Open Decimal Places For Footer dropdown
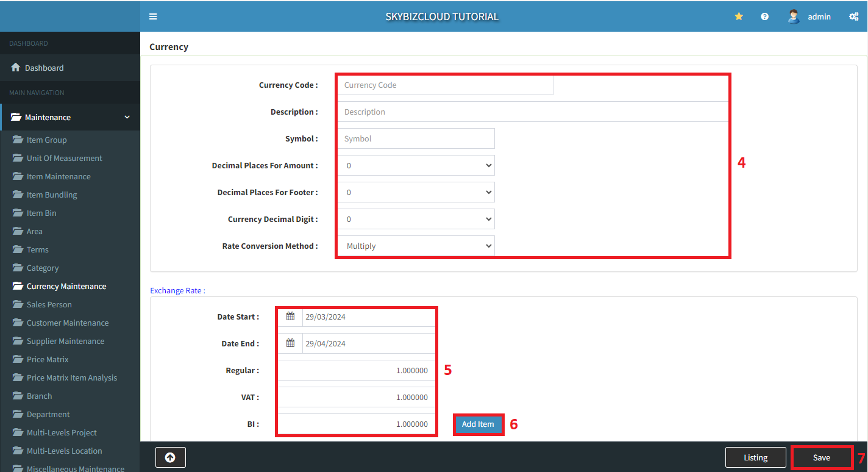The height and width of the screenshot is (472, 868). click(x=416, y=192)
